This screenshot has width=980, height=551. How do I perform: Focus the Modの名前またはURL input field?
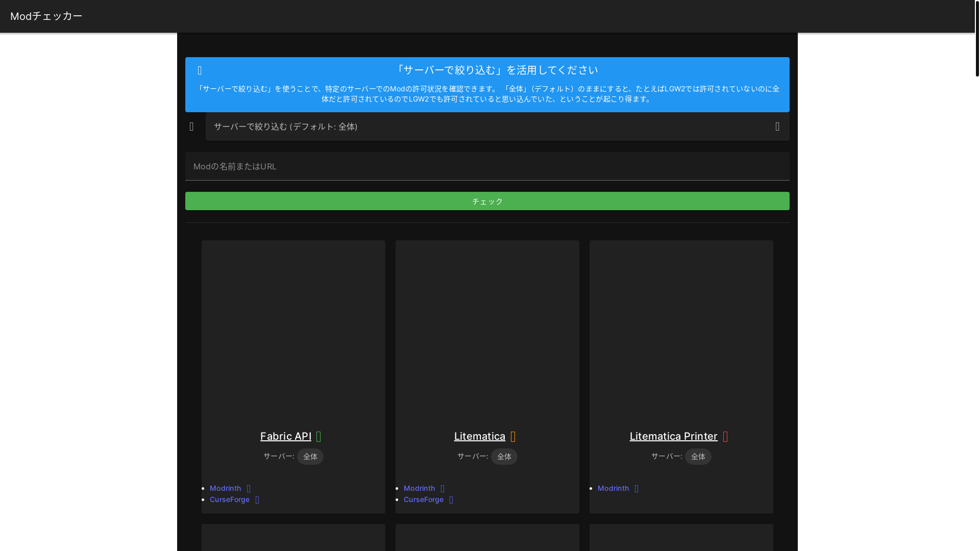(487, 166)
